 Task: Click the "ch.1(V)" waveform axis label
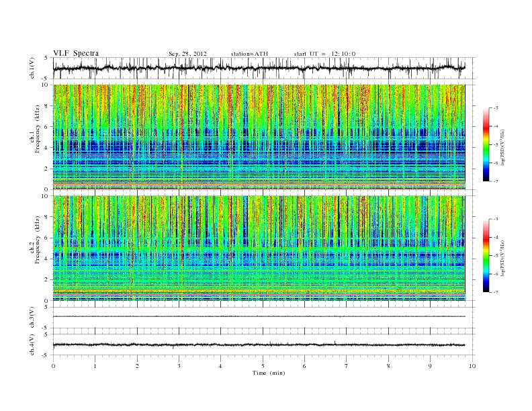point(32,68)
